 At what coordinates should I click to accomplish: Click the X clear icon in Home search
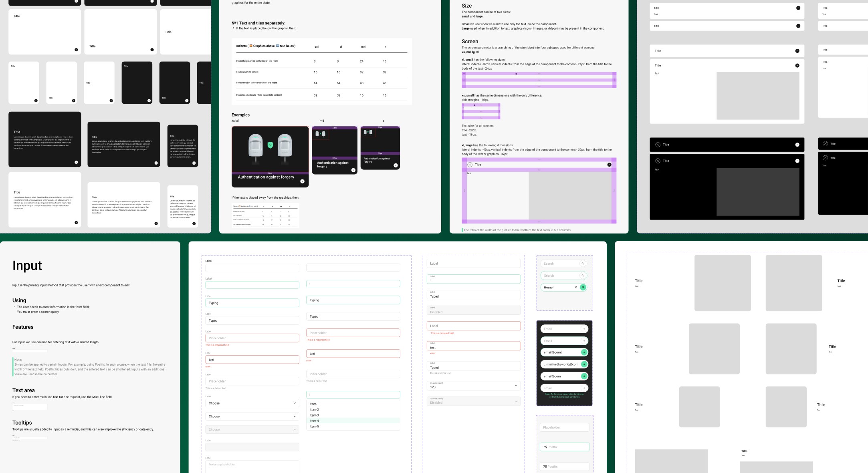(576, 287)
